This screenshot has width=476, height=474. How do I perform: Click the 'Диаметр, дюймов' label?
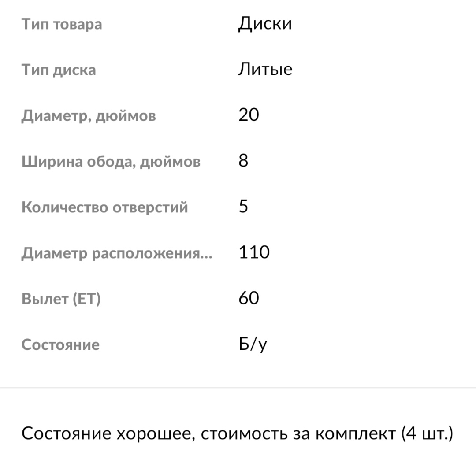[89, 116]
